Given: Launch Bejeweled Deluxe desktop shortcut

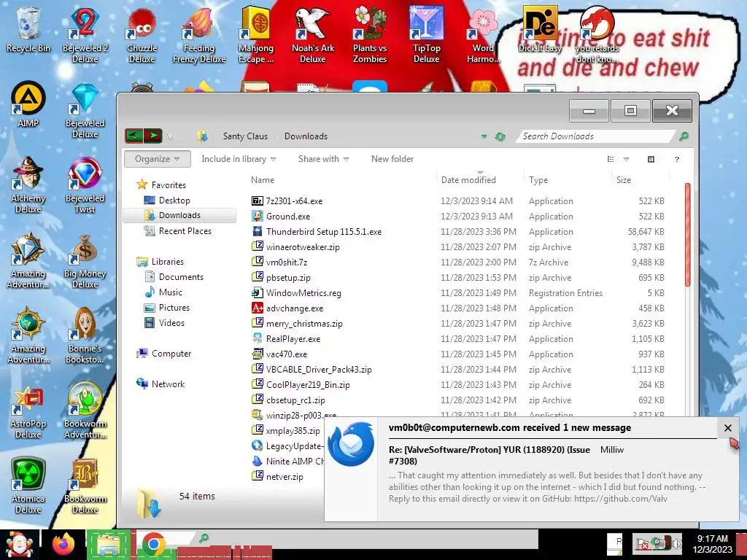Looking at the screenshot, I should 85,111.
